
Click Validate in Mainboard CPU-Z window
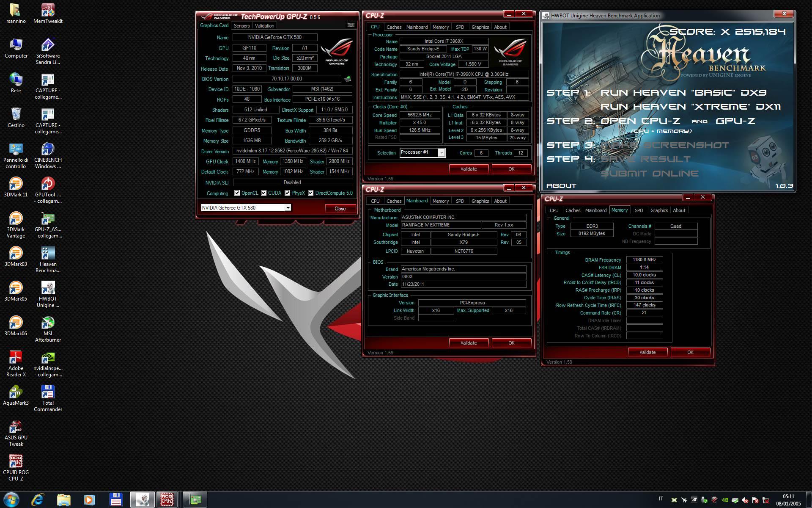tap(469, 343)
